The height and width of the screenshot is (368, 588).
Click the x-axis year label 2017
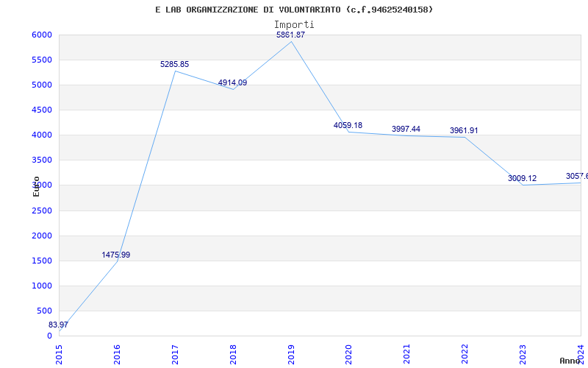pos(175,354)
